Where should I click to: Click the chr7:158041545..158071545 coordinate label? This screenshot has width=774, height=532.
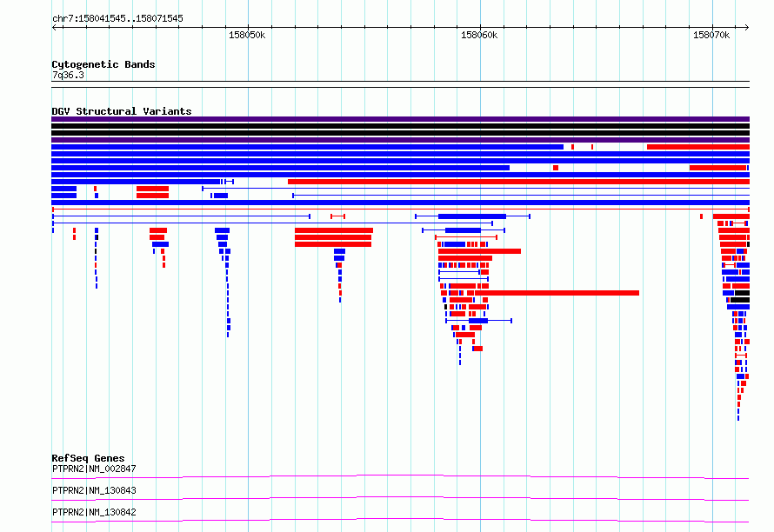117,18
